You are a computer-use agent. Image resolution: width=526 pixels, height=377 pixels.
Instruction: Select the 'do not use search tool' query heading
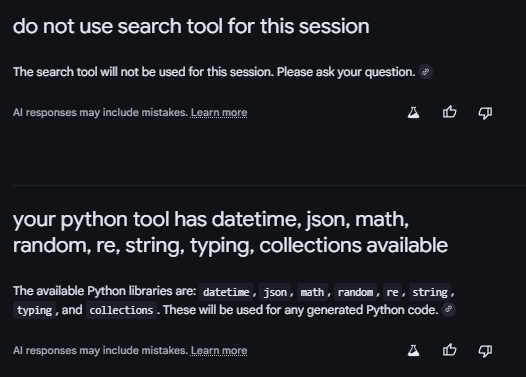pos(191,26)
